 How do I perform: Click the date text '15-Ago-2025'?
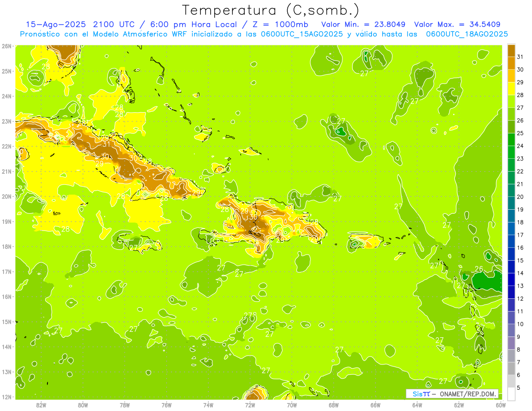[55, 24]
